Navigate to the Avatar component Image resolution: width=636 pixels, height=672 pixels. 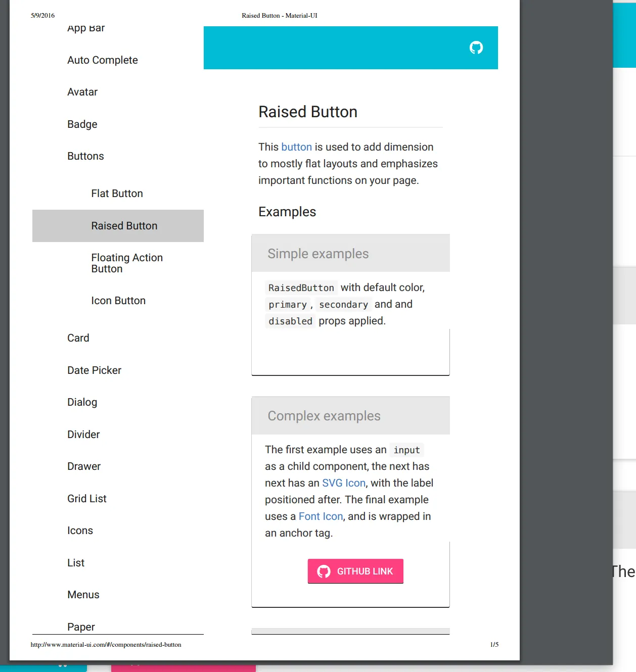point(82,92)
